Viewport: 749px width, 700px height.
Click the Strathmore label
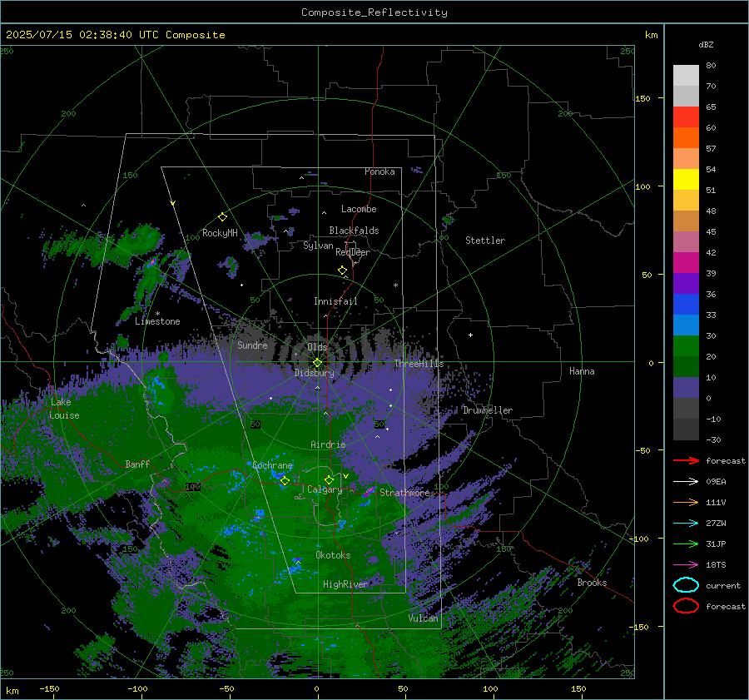click(404, 493)
